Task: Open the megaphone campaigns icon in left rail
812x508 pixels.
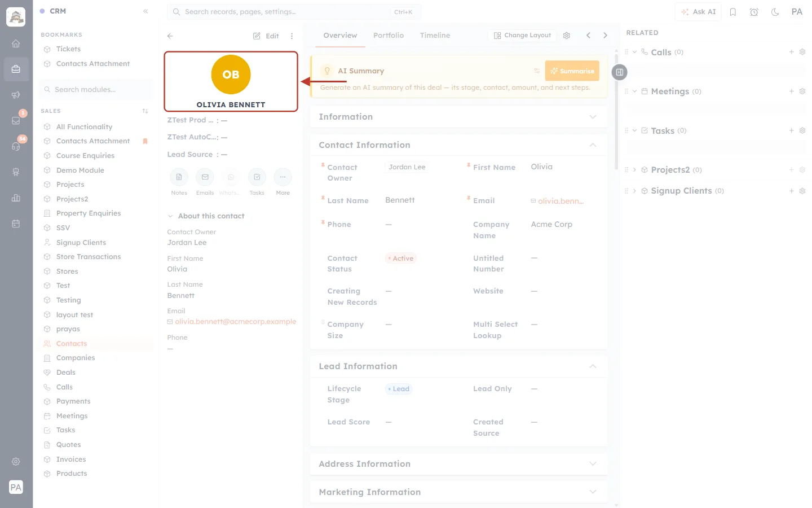Action: 16,95
